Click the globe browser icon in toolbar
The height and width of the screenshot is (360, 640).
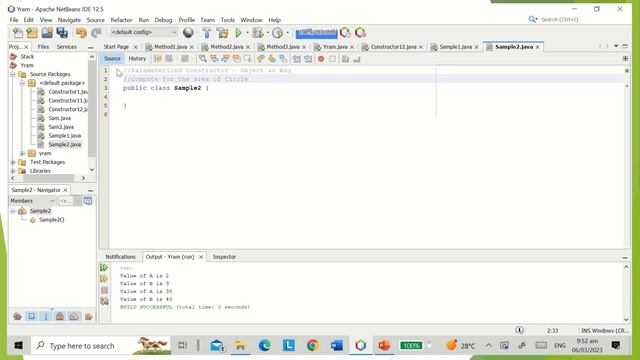188,32
